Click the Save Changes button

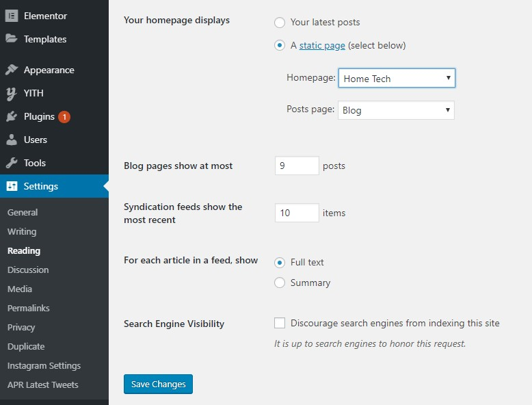tap(158, 384)
